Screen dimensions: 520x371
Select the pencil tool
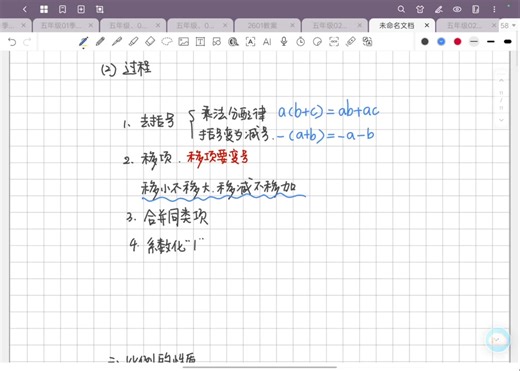(100, 42)
